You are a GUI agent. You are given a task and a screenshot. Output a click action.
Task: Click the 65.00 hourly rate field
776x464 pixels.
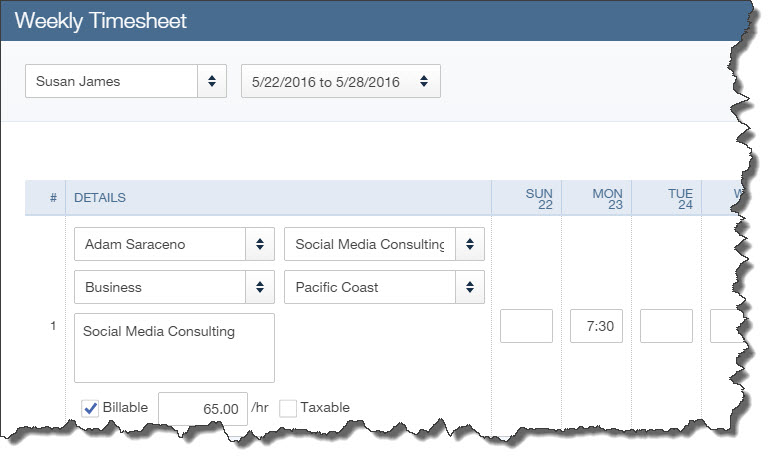click(x=203, y=409)
